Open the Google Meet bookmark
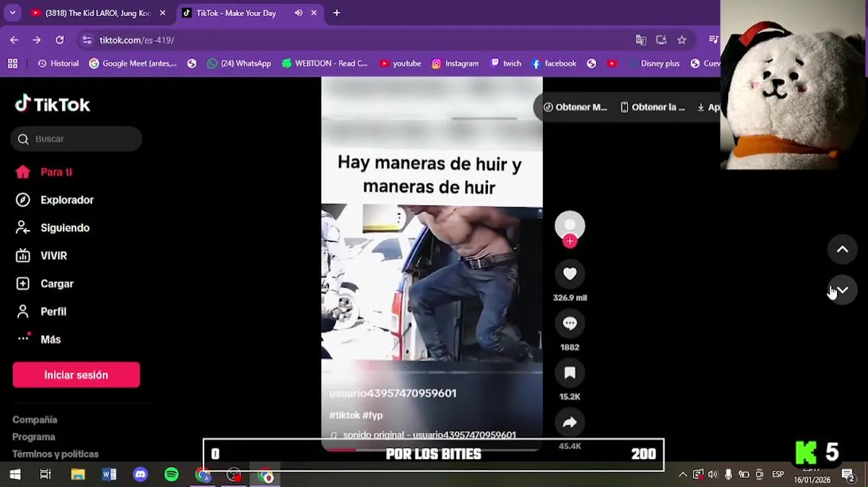 132,63
